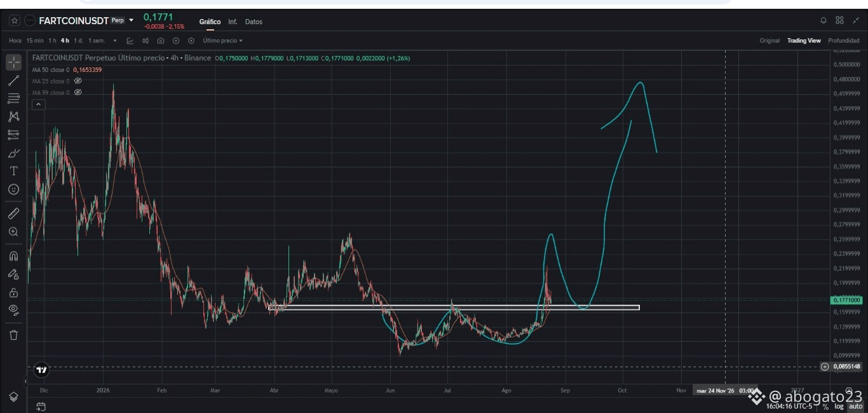Toggle percent scale on price axis
This screenshot has width=868, height=413.
click(x=825, y=407)
